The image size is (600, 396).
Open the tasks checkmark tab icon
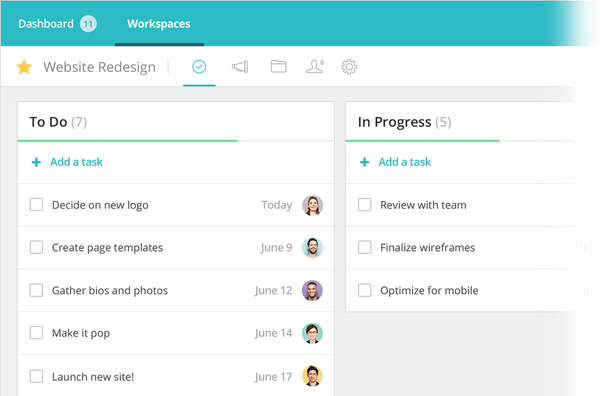(x=199, y=67)
